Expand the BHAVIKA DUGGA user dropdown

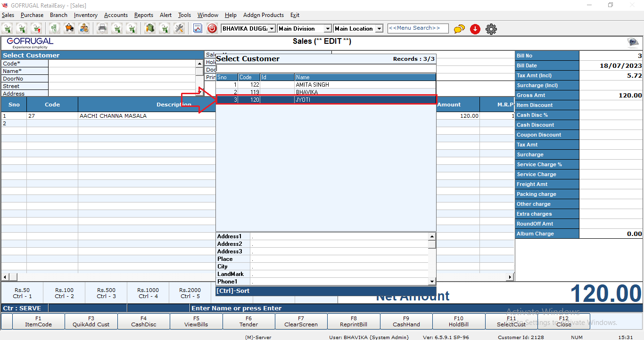(272, 29)
